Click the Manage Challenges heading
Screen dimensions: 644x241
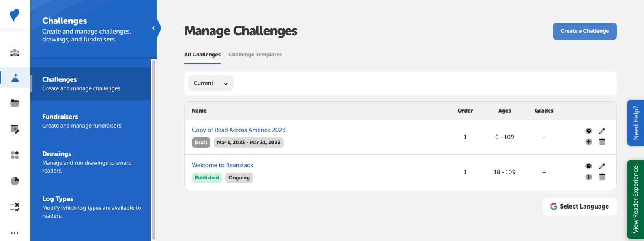pyautogui.click(x=241, y=31)
